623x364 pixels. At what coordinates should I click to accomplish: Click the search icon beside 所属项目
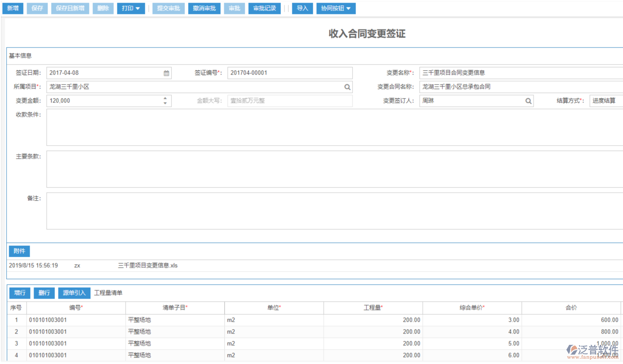347,87
